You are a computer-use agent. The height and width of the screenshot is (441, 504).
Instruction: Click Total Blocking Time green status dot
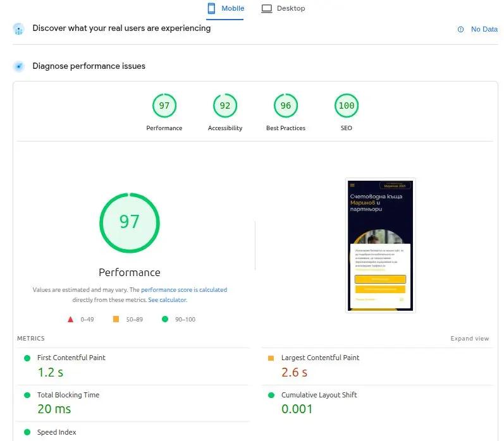[27, 396]
